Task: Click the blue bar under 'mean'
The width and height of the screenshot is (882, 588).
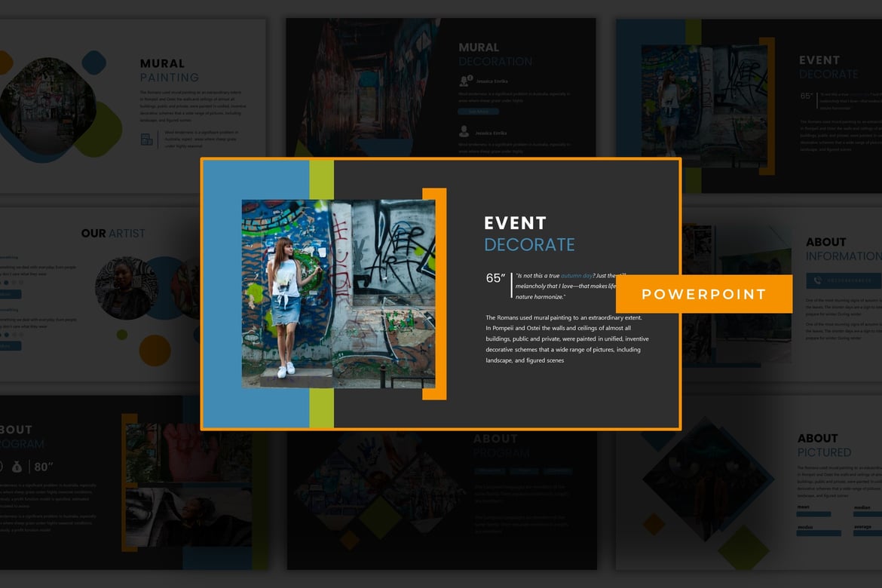Action: pos(813,513)
